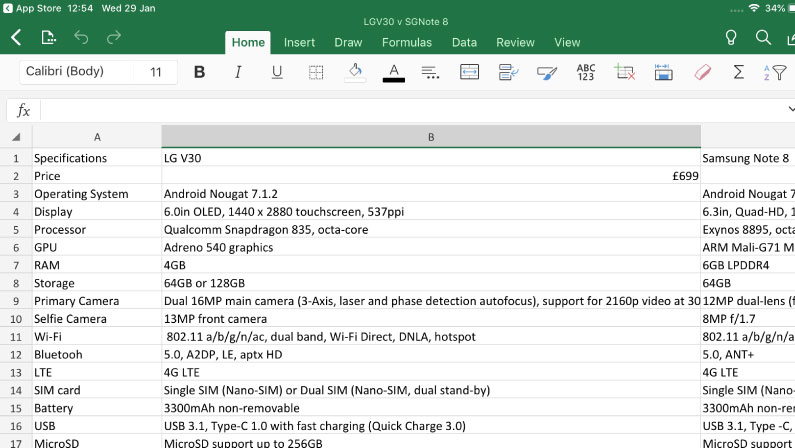Toggle italic formatting
Screen dimensions: 795x448
point(238,72)
